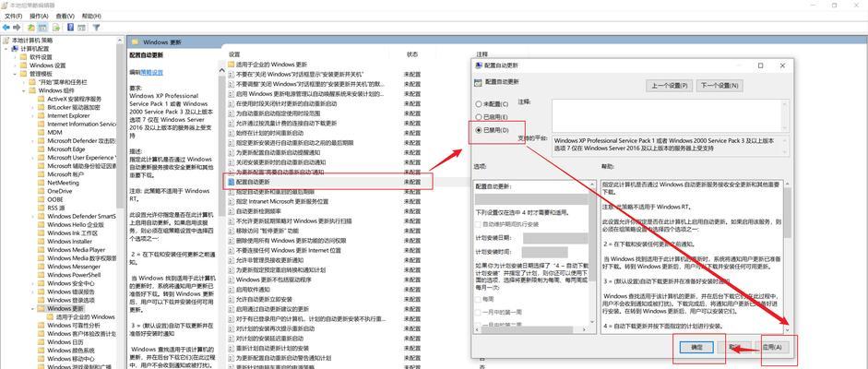The height and width of the screenshot is (369, 868).
Task: Select 自动更新检测频率 setting row
Action: [259, 210]
